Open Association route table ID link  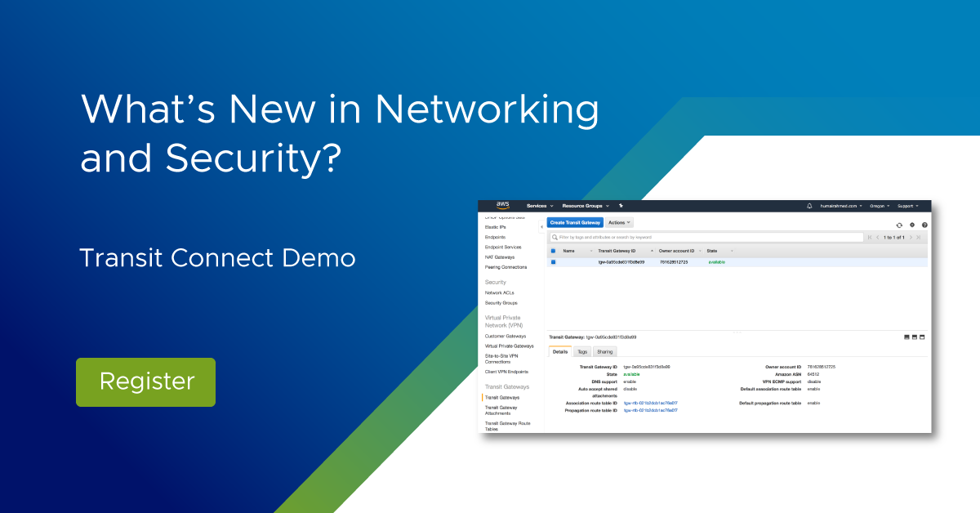click(x=651, y=403)
